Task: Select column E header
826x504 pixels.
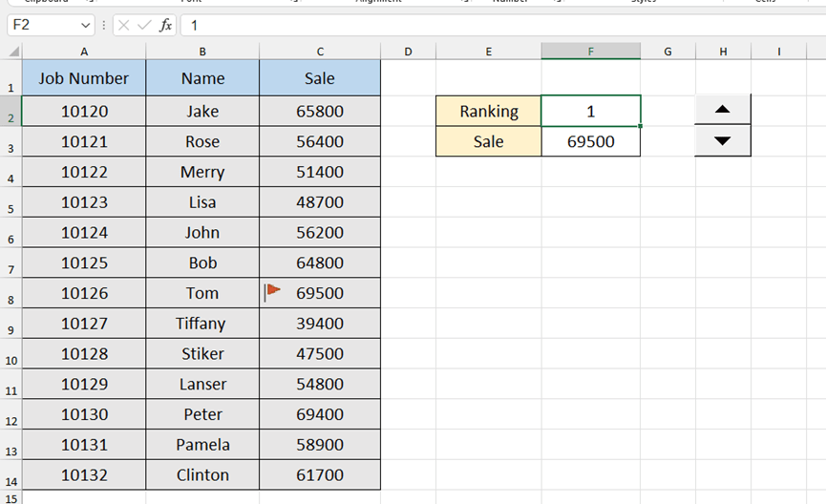Action: coord(488,52)
